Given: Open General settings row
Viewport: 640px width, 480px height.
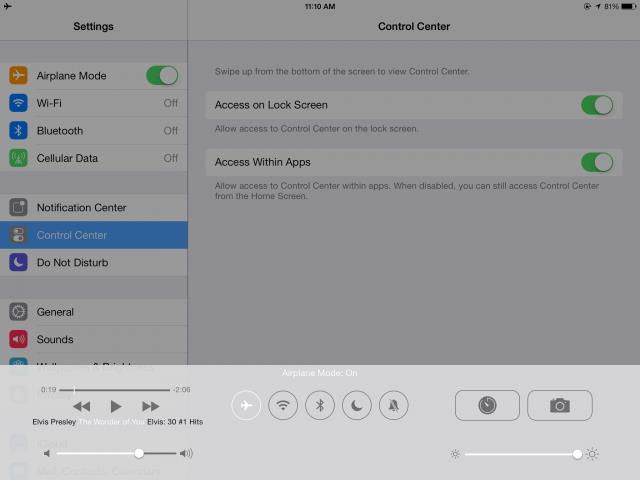Looking at the screenshot, I should [x=94, y=312].
